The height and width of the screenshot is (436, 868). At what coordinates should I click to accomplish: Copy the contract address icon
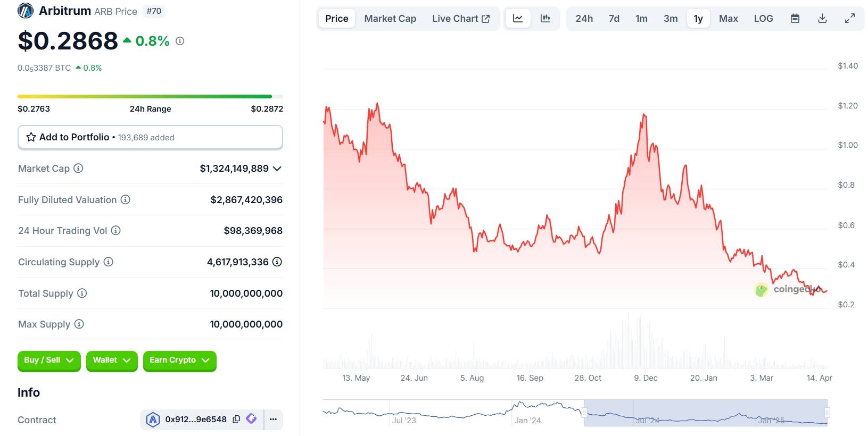[x=236, y=420]
